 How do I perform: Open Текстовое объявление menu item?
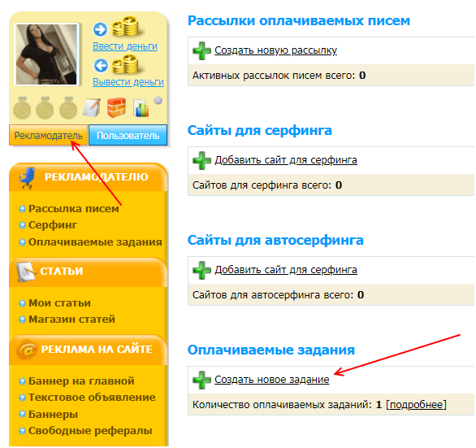92,398
